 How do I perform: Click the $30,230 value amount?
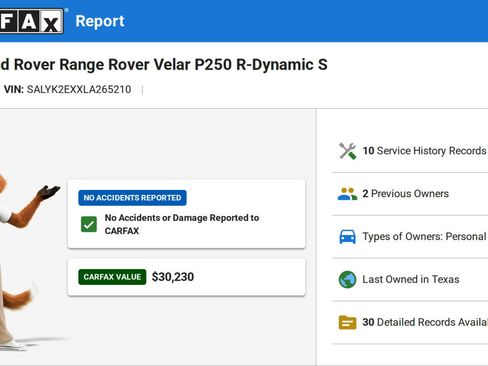[173, 277]
